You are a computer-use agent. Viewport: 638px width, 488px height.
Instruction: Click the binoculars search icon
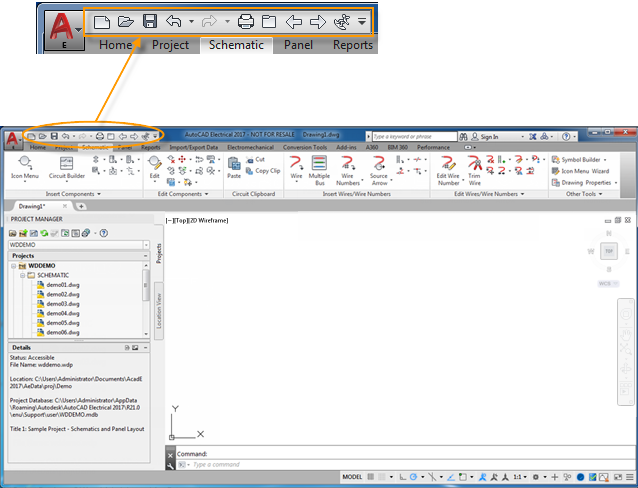tap(463, 137)
